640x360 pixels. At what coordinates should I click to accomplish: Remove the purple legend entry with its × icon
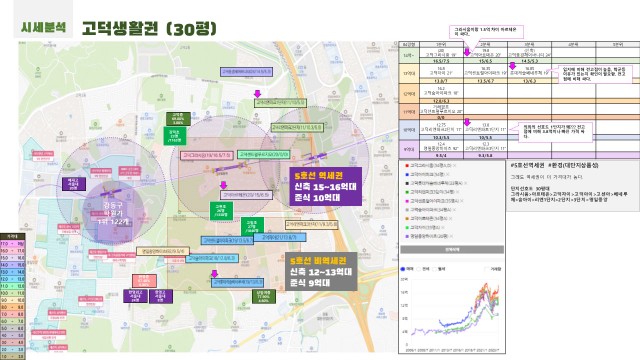click(x=452, y=236)
